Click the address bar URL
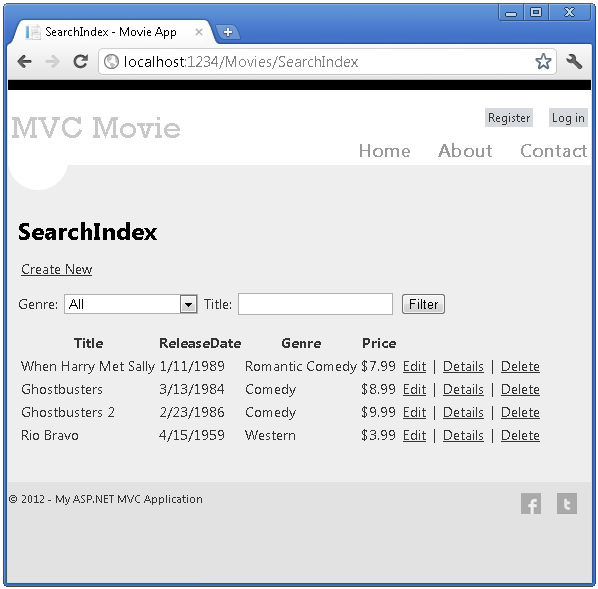 (241, 61)
